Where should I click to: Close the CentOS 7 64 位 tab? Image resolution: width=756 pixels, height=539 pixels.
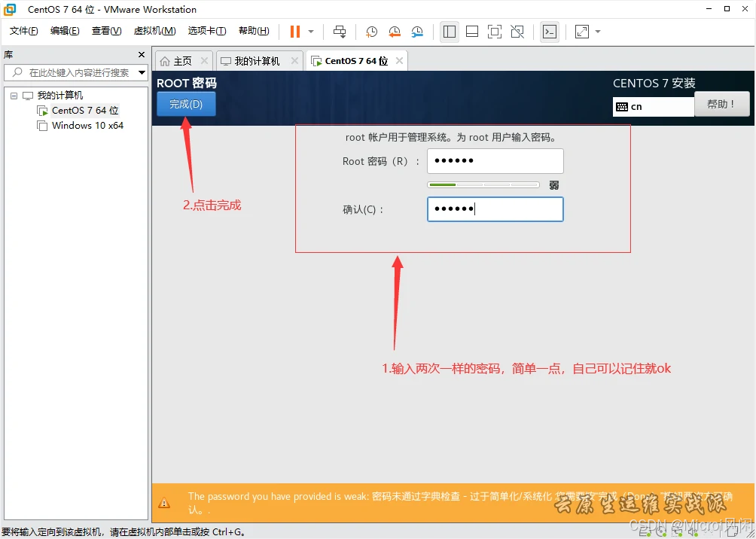point(399,61)
